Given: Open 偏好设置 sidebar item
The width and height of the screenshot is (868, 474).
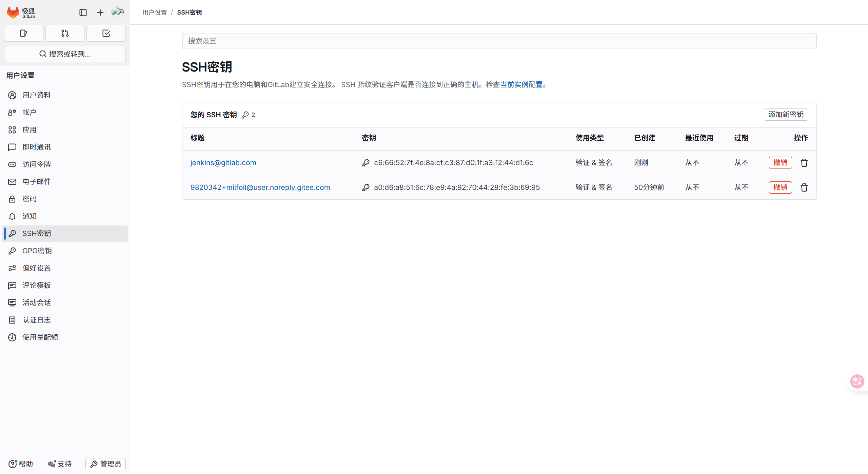Looking at the screenshot, I should click(x=37, y=268).
